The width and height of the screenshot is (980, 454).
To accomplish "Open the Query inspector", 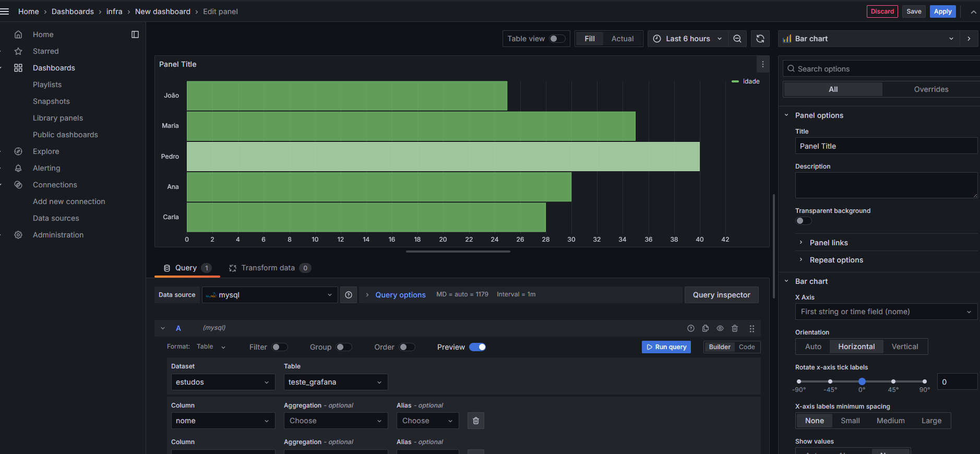I will [x=721, y=295].
